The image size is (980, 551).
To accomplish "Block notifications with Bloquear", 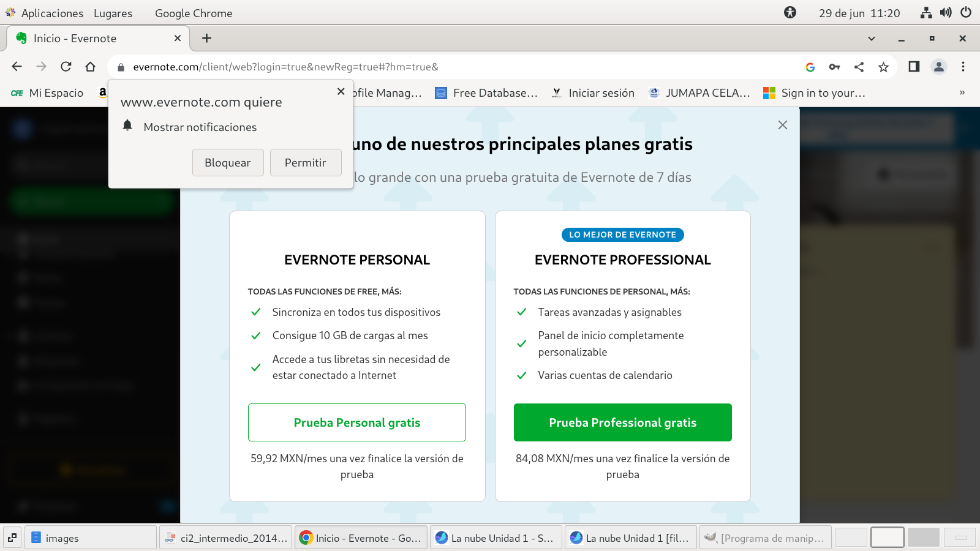I will point(228,163).
